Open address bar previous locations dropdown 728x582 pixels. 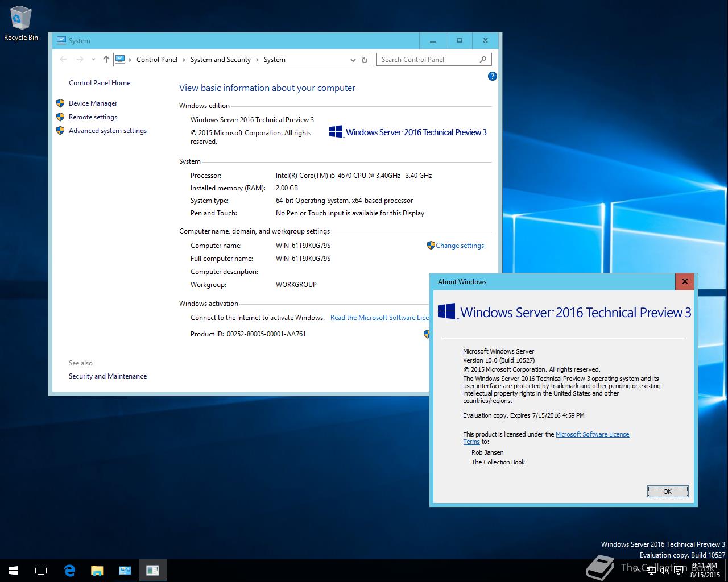coord(353,60)
